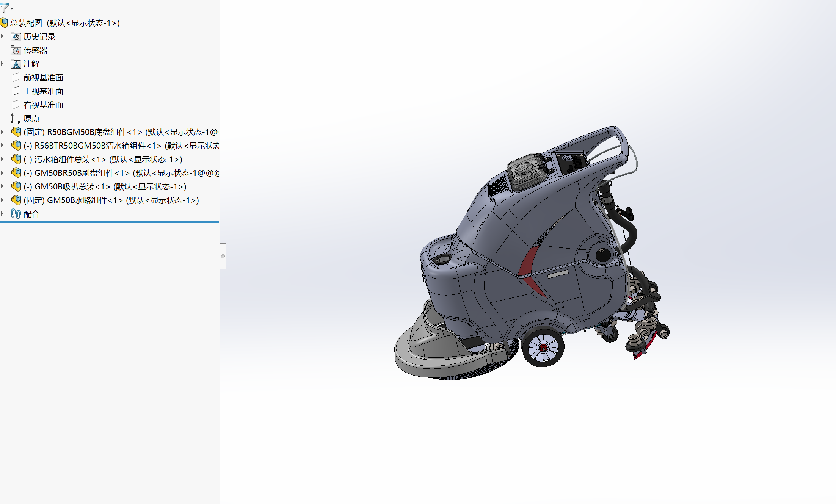
Task: Select 上视基准面 plane in tree
Action: (43, 91)
